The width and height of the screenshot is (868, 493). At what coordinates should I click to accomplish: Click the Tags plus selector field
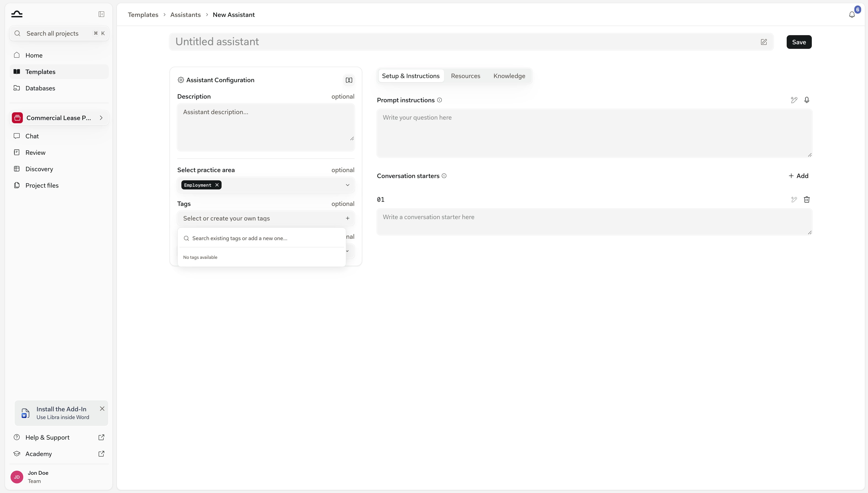(x=266, y=218)
